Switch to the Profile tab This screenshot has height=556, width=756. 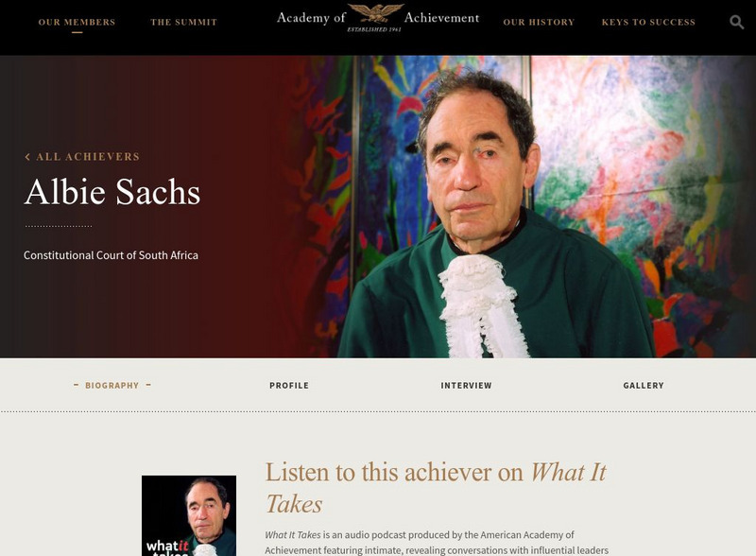(x=289, y=385)
